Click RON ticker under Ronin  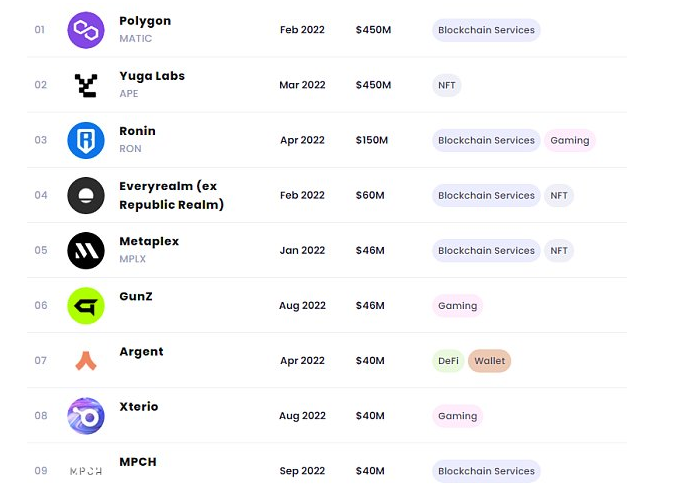pyautogui.click(x=130, y=149)
